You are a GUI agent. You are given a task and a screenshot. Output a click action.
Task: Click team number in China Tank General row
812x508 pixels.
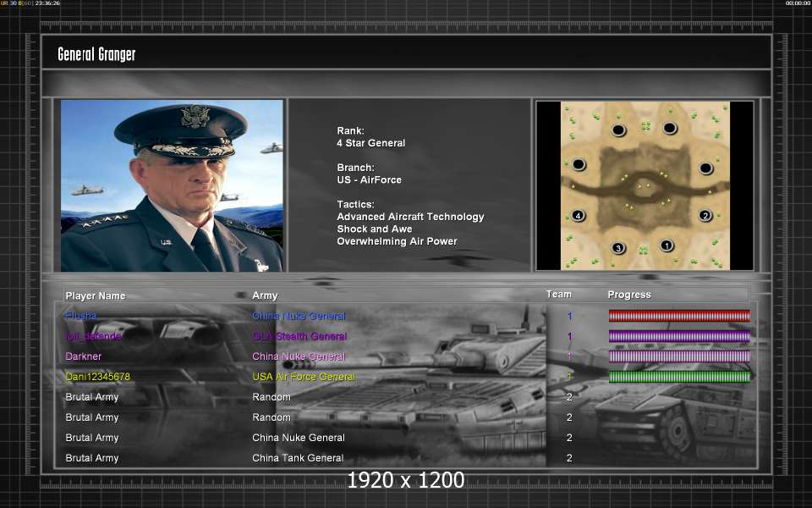click(x=569, y=458)
